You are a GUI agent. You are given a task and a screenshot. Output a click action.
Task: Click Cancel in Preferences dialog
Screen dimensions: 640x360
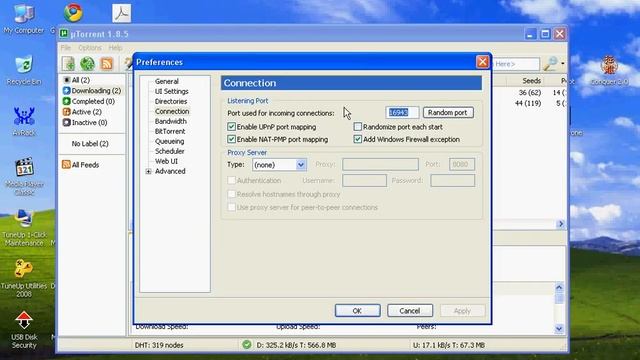point(410,311)
